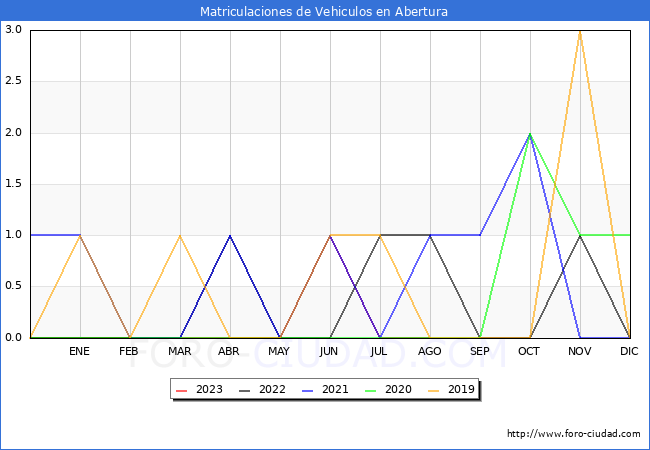The image size is (650, 450).
Task: Click the green 2020 legend color marker
Action: coord(371,390)
